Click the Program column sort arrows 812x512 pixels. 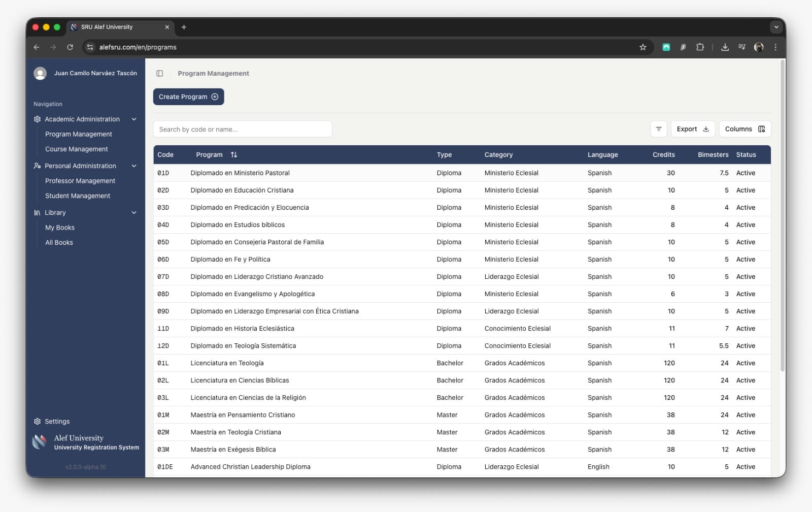(233, 155)
